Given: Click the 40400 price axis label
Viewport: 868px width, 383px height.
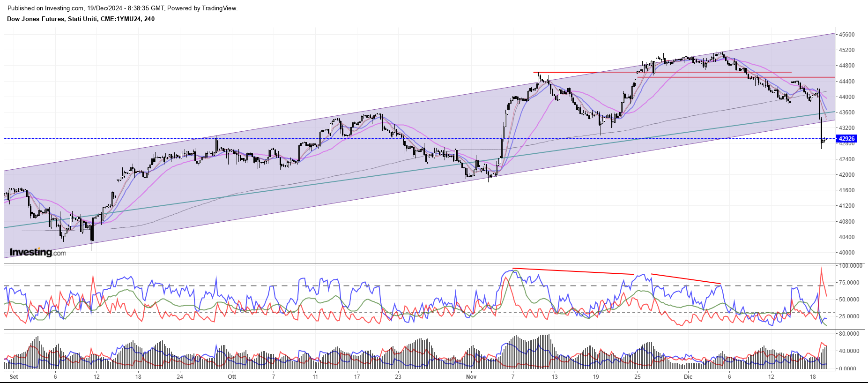Looking at the screenshot, I should (x=847, y=237).
